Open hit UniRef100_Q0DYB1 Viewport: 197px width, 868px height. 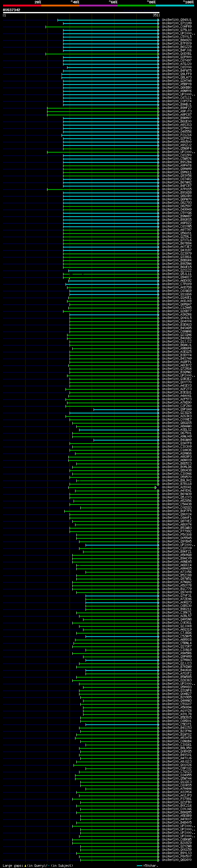(177, 54)
